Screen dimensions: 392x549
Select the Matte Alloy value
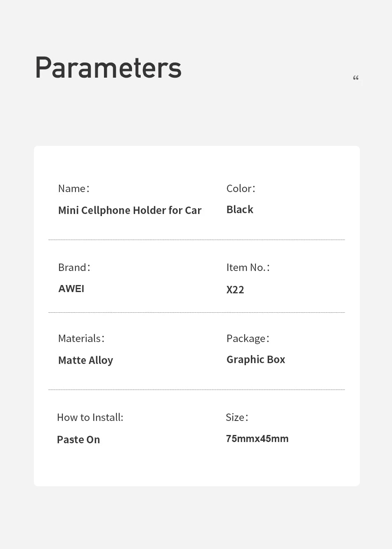pyautogui.click(x=85, y=360)
